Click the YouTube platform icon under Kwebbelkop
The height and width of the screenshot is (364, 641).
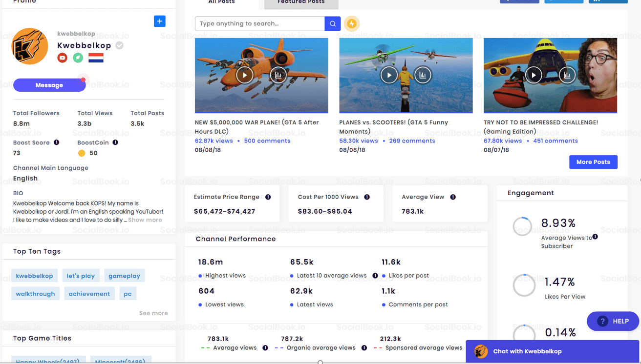tap(62, 58)
